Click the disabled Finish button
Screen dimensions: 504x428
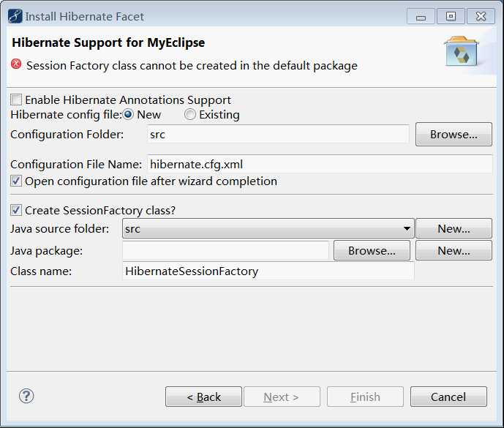coord(365,397)
